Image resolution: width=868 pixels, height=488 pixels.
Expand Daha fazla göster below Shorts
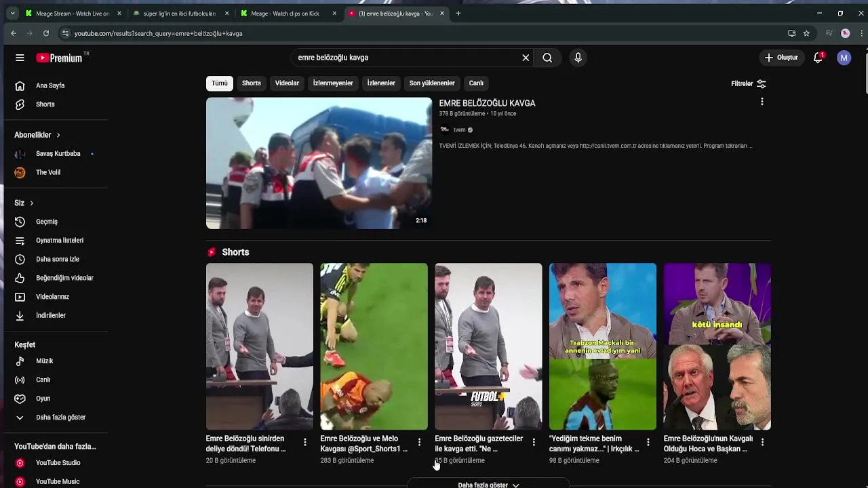488,485
